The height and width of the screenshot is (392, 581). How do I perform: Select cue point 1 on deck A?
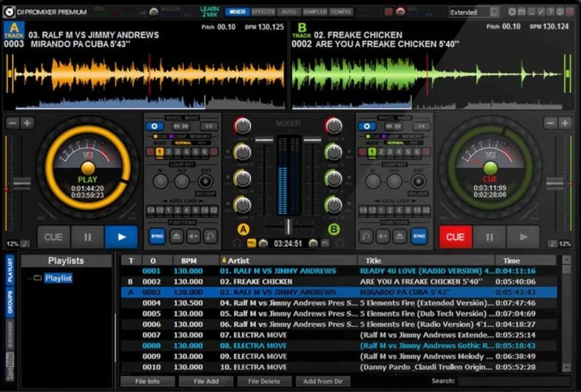coord(159,152)
